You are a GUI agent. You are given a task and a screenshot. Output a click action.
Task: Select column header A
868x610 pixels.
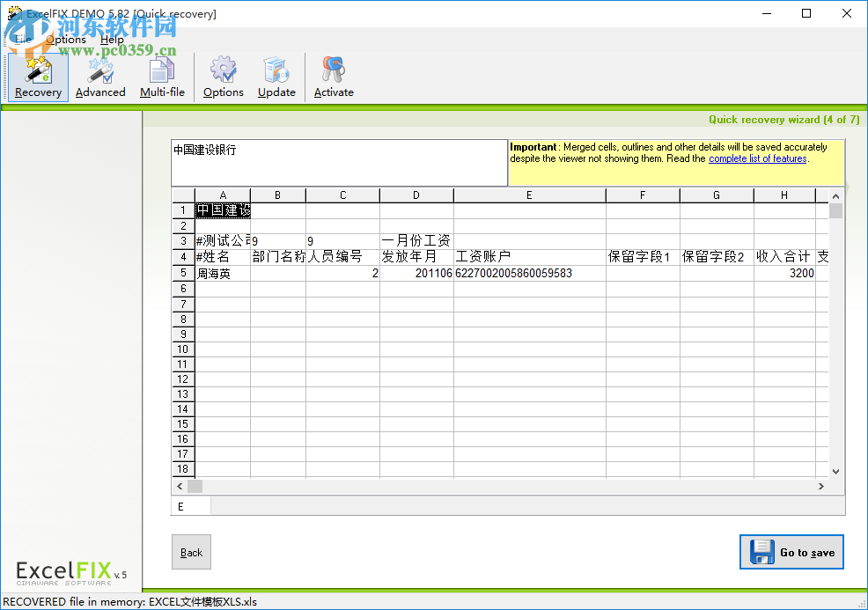pyautogui.click(x=223, y=195)
